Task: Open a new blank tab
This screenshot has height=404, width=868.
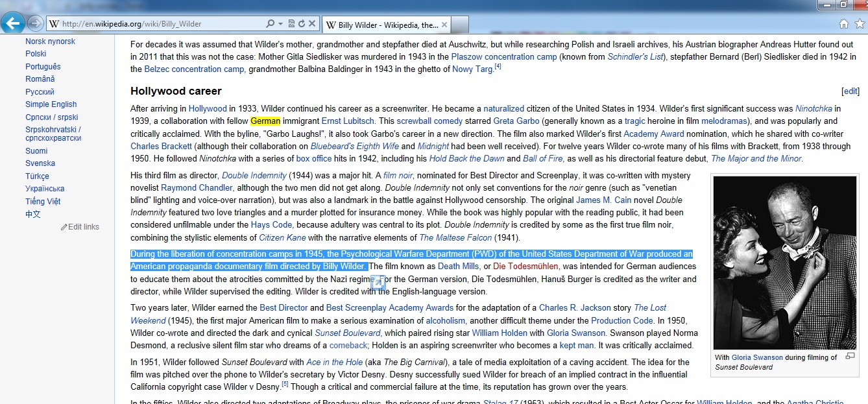Action: pos(459,25)
